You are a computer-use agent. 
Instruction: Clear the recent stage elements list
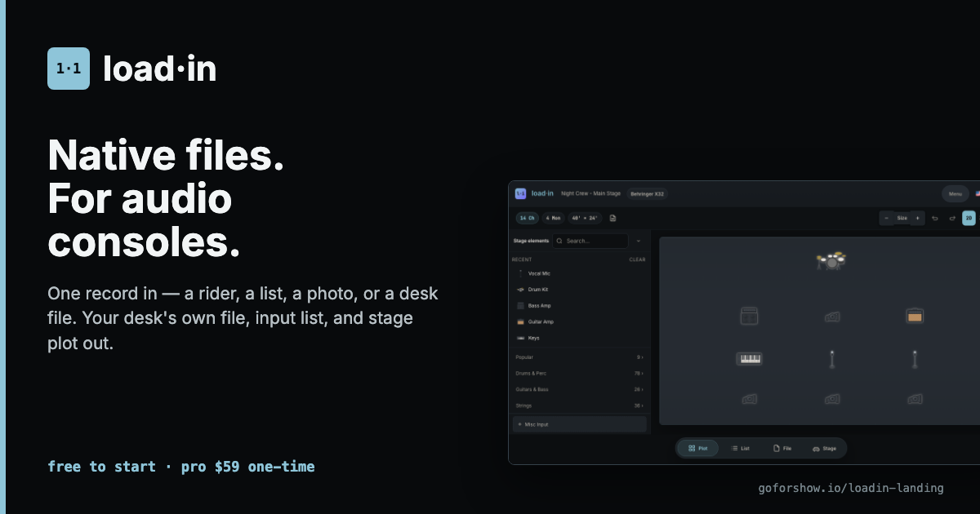coord(637,259)
